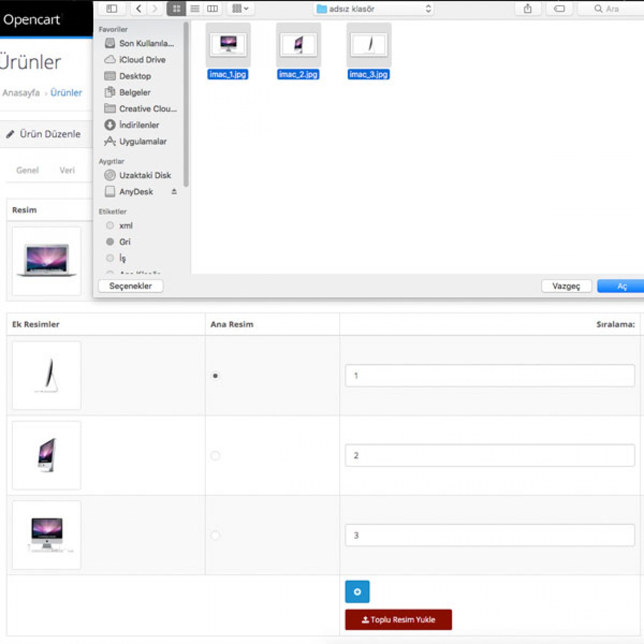Click the sidebar toggle icon in Finder toolbar

click(x=111, y=9)
